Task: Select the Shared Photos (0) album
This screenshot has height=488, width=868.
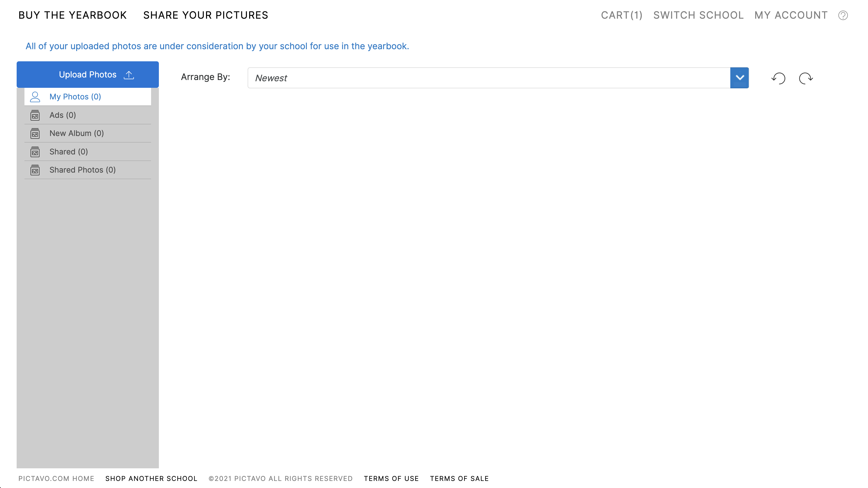Action: [88, 170]
